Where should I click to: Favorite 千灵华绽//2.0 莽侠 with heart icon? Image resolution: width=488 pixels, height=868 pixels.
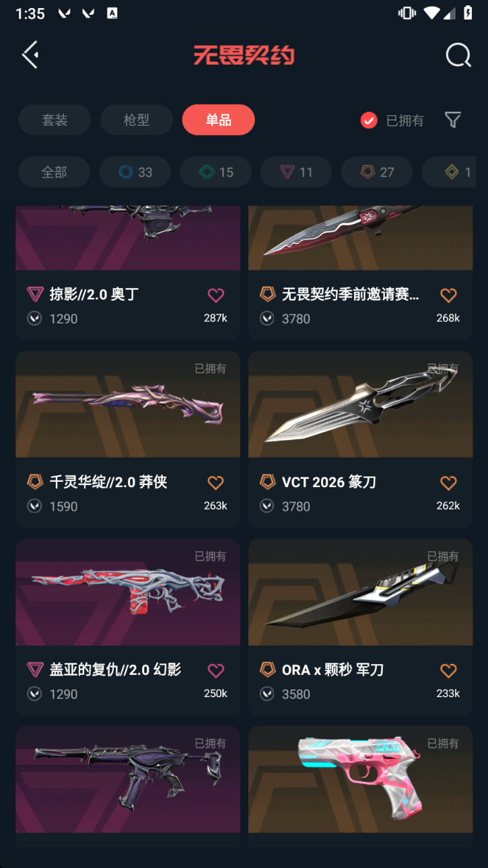click(x=215, y=482)
